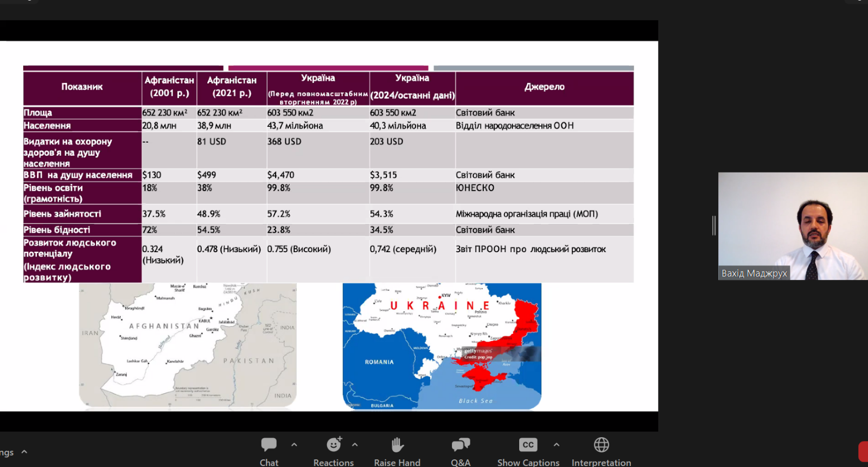868x467 pixels.
Task: Click the red leave button at right edge
Action: (863, 451)
